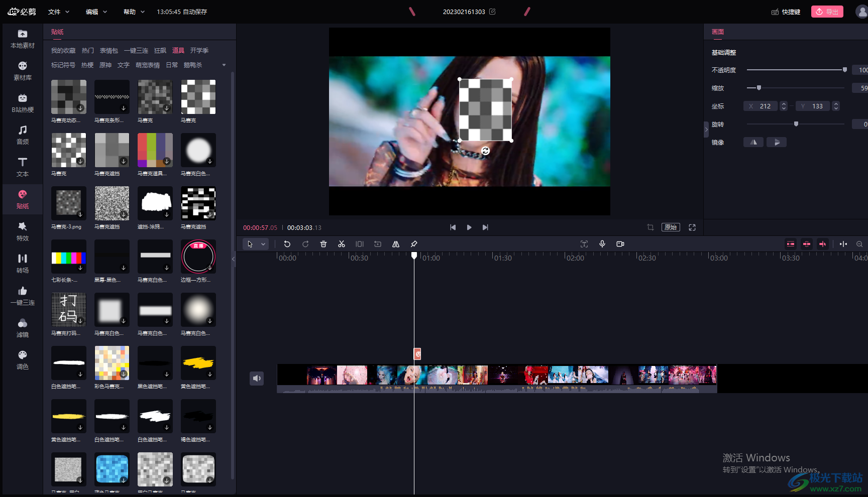Open the 帮助 menu dropdown
Viewport: 868px width, 497px height.
(134, 12)
